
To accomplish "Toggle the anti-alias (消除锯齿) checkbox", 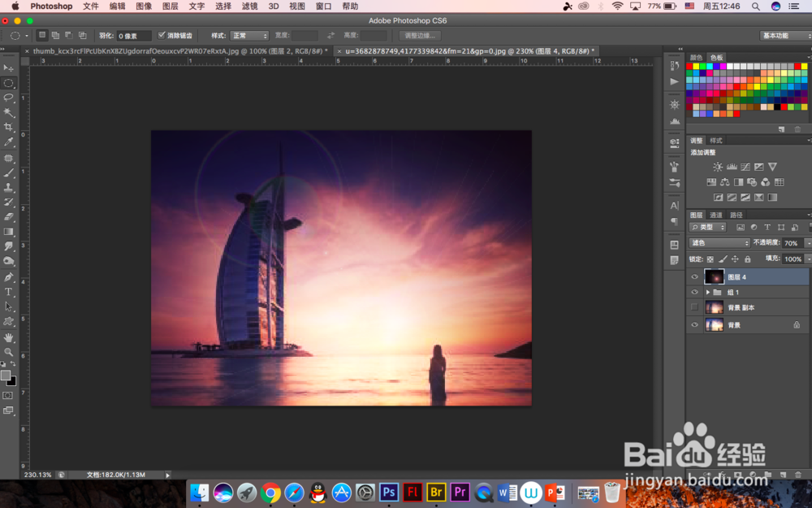I will point(162,35).
